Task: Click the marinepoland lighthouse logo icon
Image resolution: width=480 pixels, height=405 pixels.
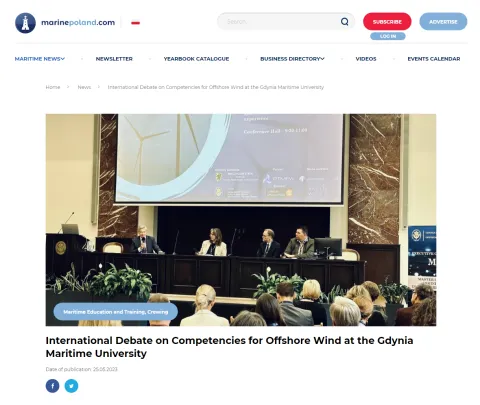Action: tap(25, 23)
